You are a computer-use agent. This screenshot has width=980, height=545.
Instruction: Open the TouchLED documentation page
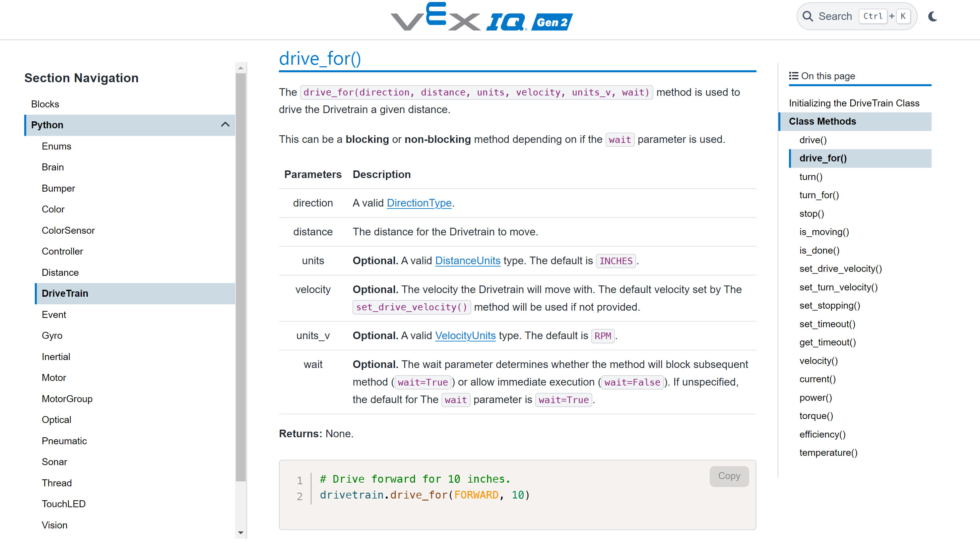pyautogui.click(x=64, y=504)
